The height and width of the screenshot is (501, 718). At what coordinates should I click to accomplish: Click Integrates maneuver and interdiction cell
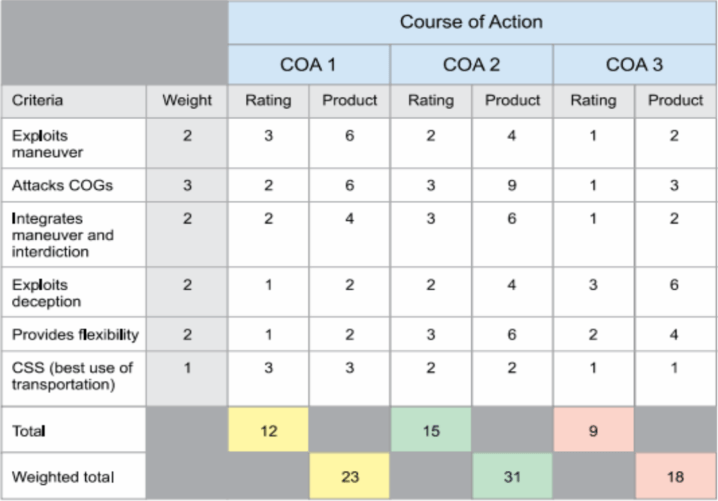click(x=74, y=234)
